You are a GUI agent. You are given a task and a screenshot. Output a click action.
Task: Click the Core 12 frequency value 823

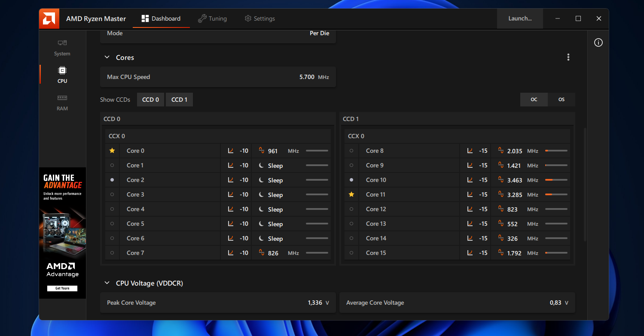click(x=513, y=209)
